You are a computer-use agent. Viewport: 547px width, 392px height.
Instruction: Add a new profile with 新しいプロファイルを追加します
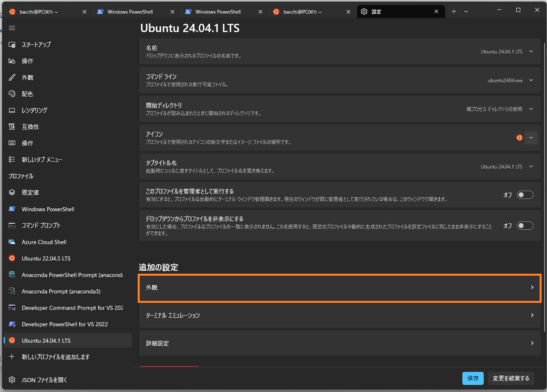click(x=55, y=357)
